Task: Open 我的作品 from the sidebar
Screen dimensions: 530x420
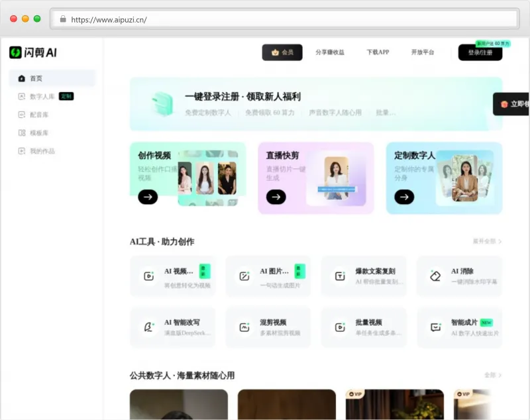Action: tap(21, 150)
